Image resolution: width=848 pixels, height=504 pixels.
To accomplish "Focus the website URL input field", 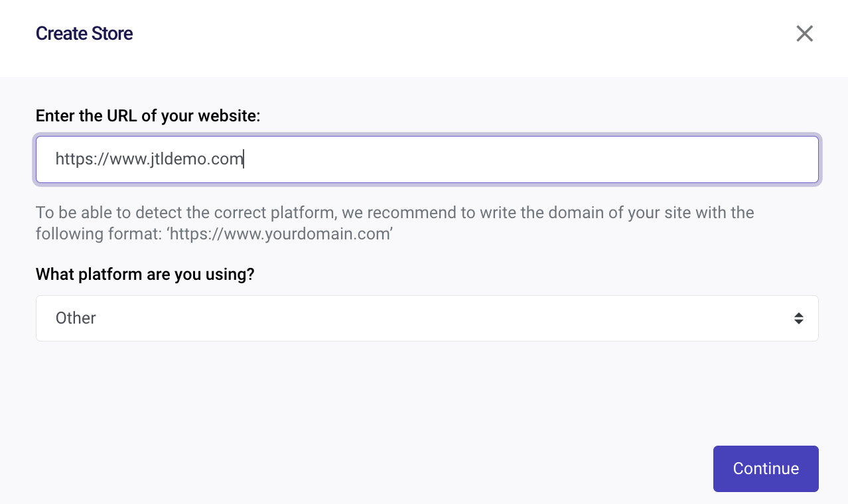I will (x=427, y=160).
